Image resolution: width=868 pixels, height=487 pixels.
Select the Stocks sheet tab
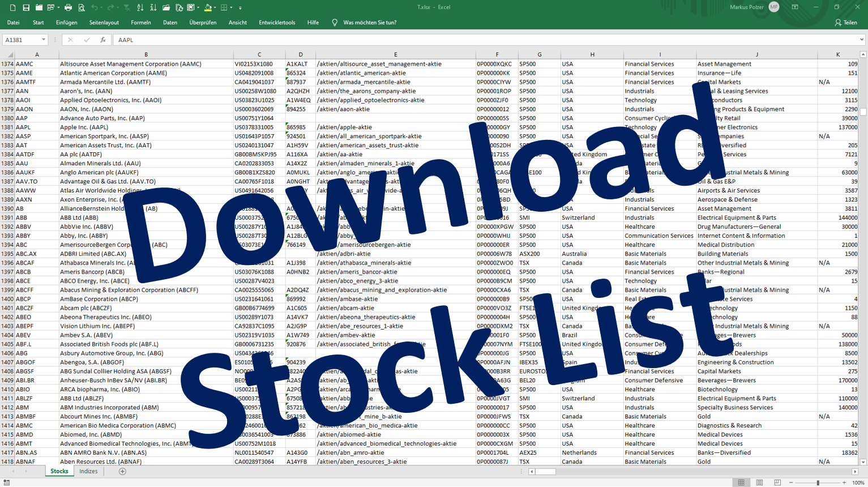(59, 471)
